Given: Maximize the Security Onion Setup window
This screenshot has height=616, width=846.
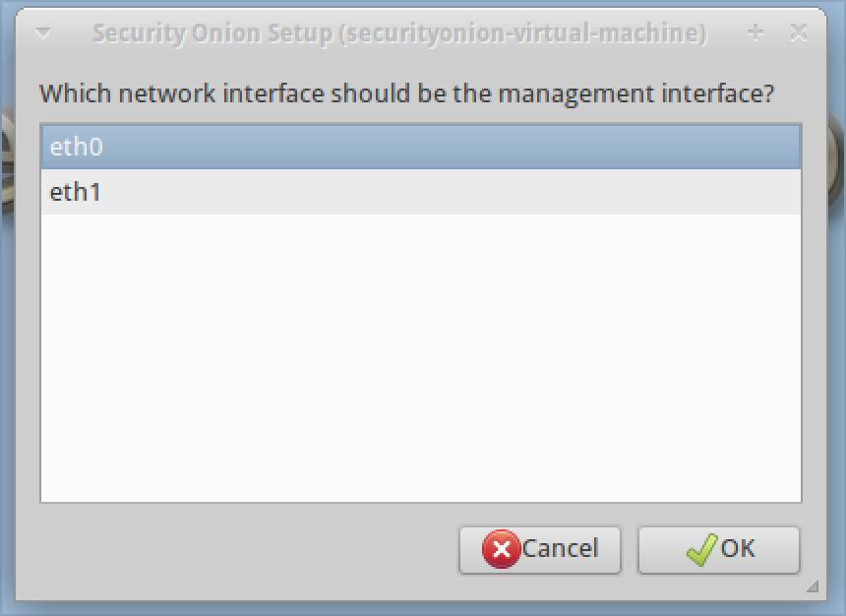Looking at the screenshot, I should [x=755, y=32].
